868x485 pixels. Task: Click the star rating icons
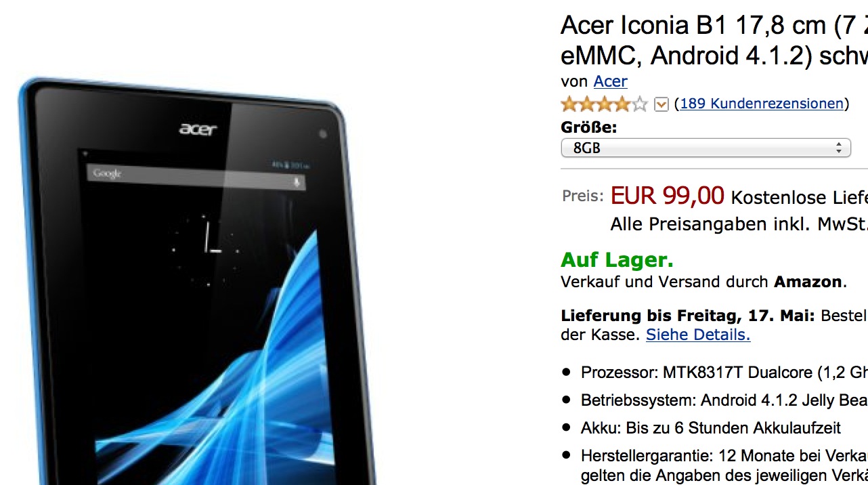[605, 104]
